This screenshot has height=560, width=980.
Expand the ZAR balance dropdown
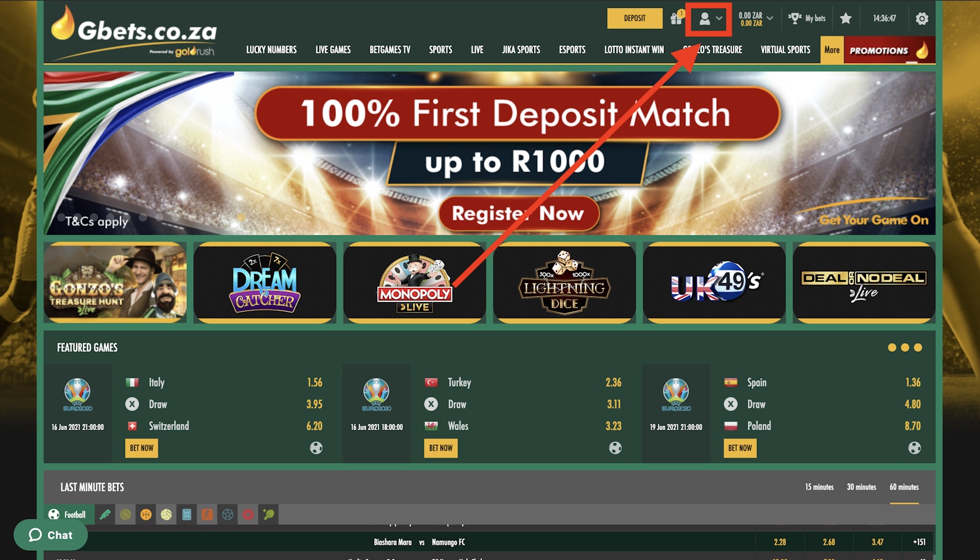click(x=755, y=19)
